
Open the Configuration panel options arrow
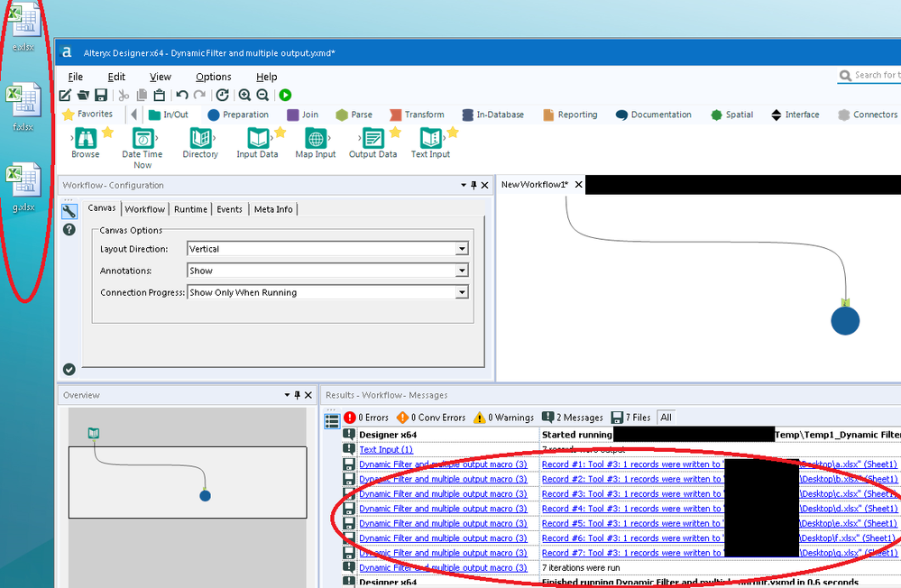[464, 185]
